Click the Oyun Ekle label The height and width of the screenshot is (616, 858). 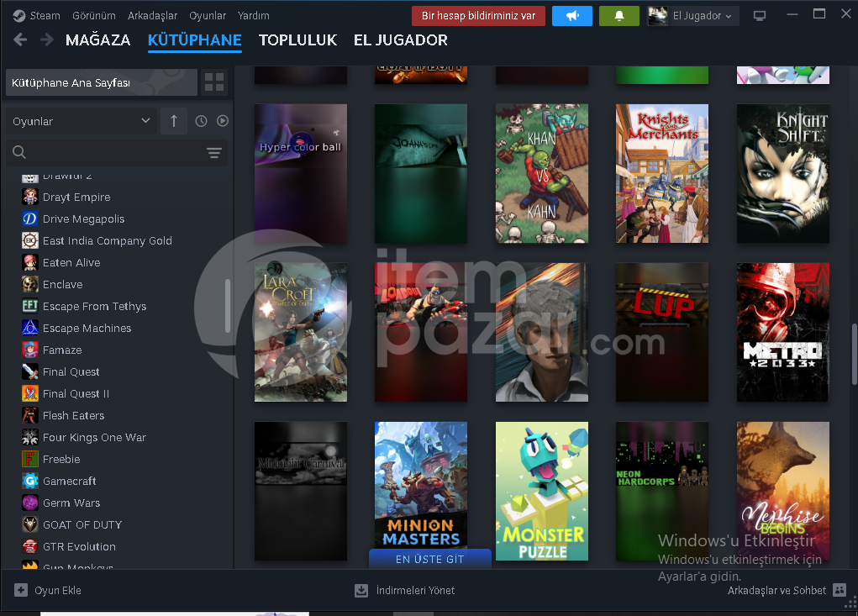[58, 590]
